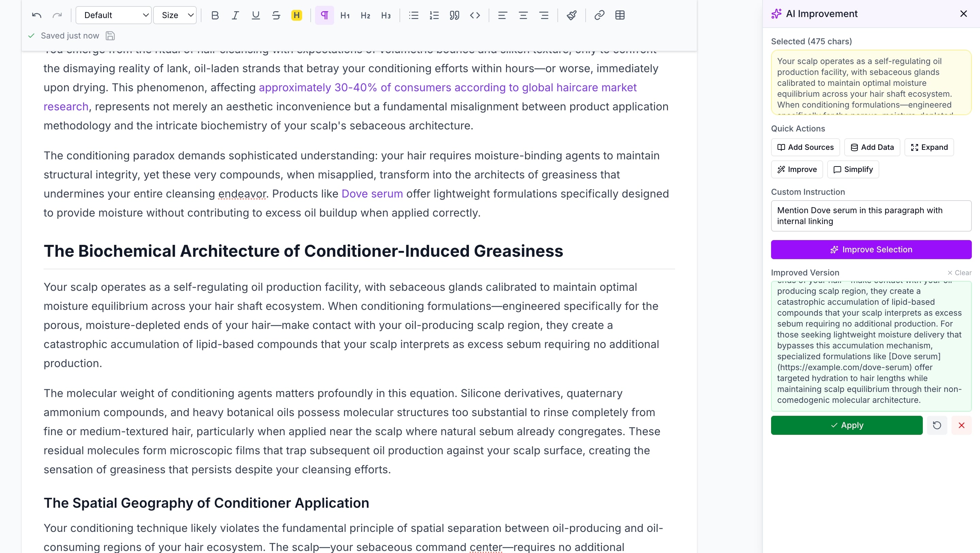980x553 pixels.
Task: Insert a code block
Action: (x=475, y=15)
